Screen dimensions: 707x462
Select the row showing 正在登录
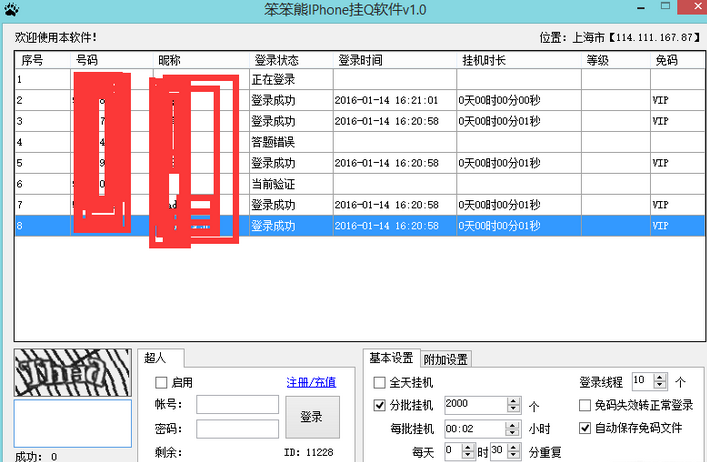tap(360, 79)
